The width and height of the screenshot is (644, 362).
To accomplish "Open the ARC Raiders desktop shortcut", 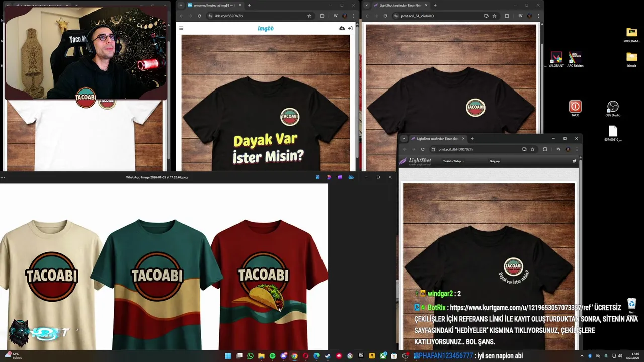I will [x=575, y=60].
